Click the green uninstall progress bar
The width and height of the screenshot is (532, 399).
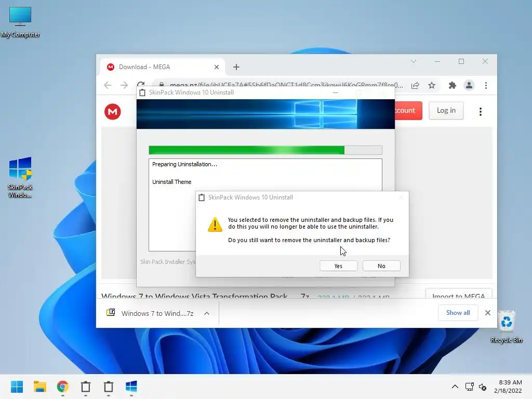click(265, 150)
